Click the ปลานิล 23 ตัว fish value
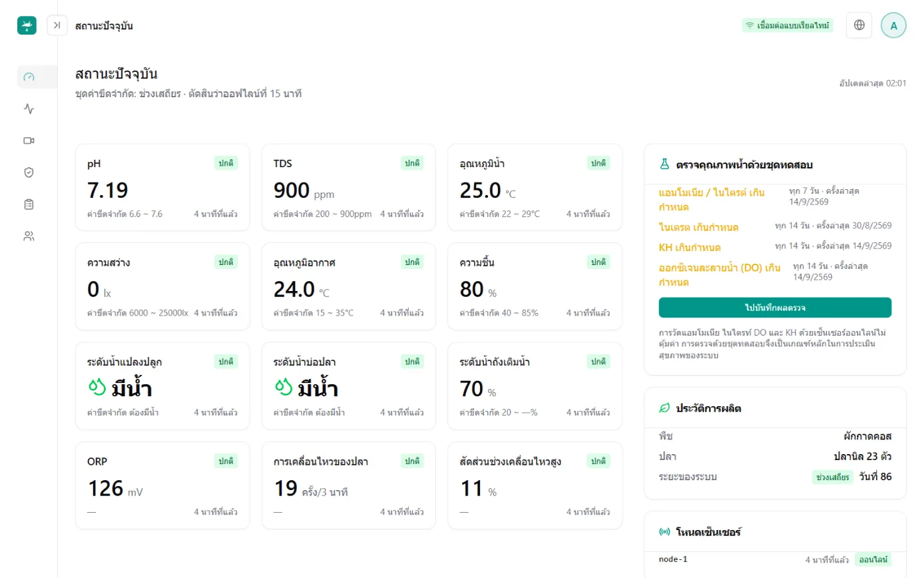The width and height of the screenshot is (924, 578). [x=863, y=457]
